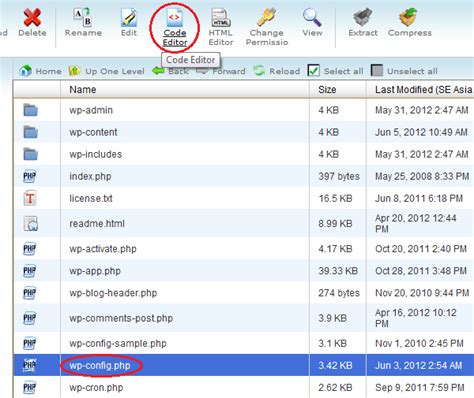Click the Jun 5, 2012 10:49 AM date

[421, 132]
